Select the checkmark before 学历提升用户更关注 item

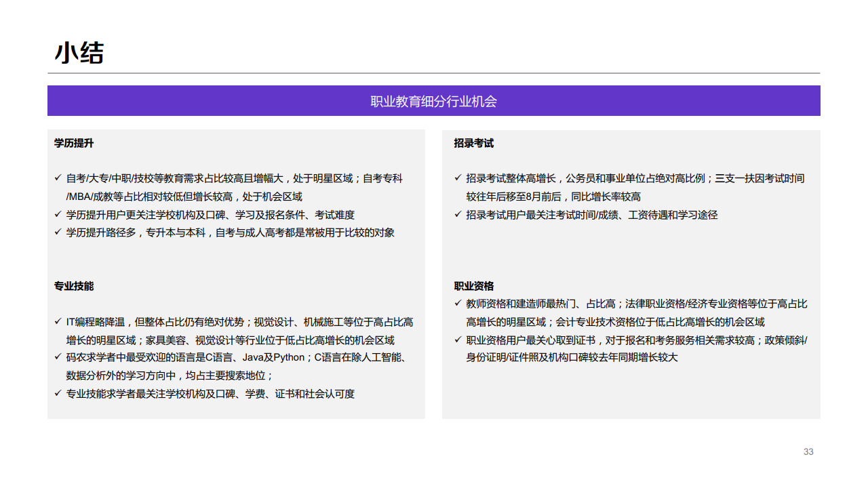coord(57,213)
